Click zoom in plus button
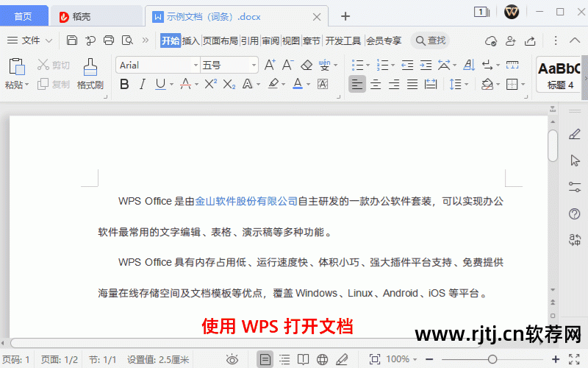 (x=556, y=359)
